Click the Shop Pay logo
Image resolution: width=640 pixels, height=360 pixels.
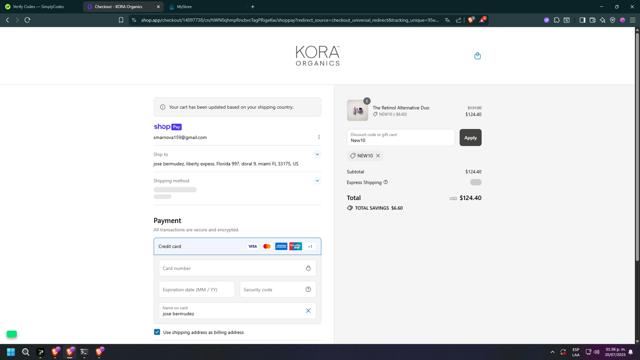pyautogui.click(x=168, y=127)
